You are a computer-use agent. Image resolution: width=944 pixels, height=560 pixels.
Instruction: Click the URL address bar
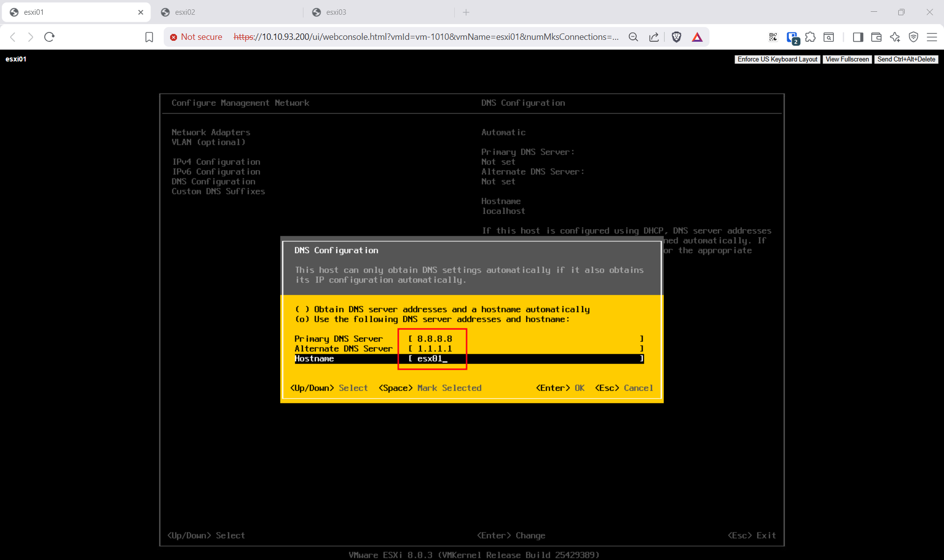426,37
